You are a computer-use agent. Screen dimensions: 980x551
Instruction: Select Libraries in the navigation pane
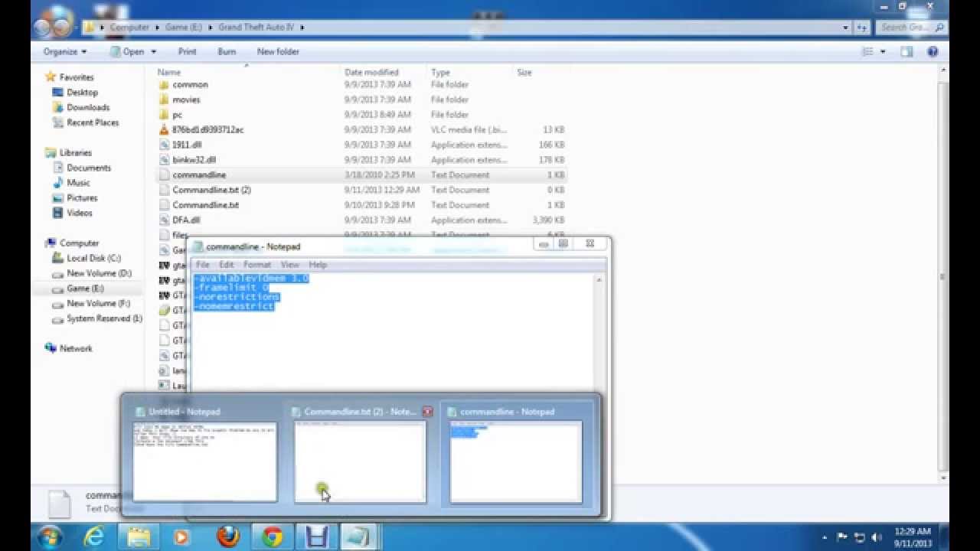(x=75, y=152)
